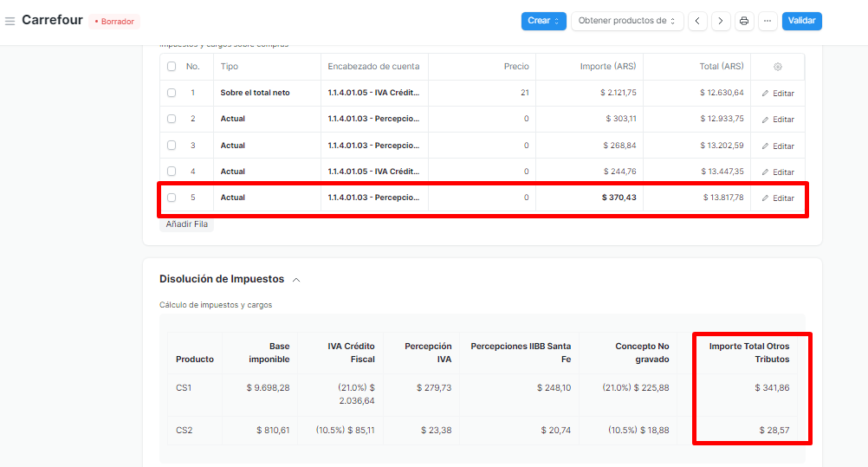Click Percepción IVA value $ 279,73
Viewport: 868px width, 467px height.
(x=434, y=388)
